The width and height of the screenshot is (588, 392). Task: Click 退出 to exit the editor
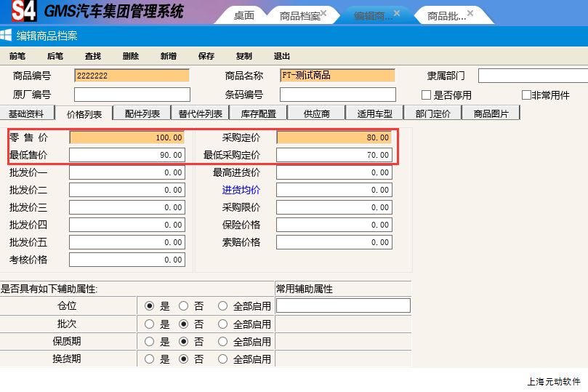pos(281,56)
